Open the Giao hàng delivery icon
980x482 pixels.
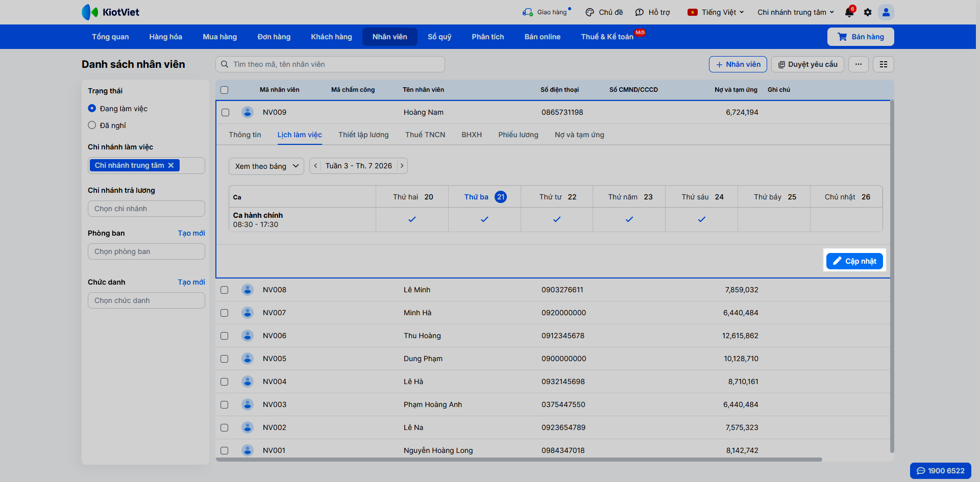[x=527, y=12]
